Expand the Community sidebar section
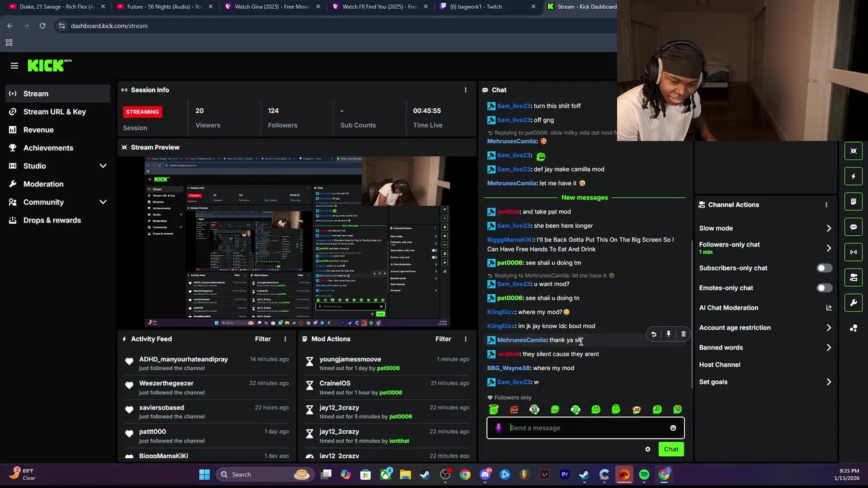 click(103, 202)
